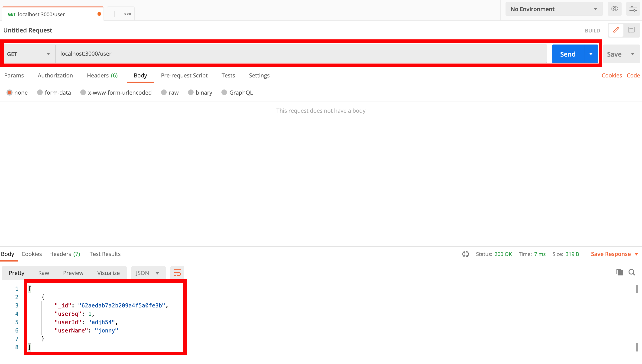The image size is (642, 364).
Task: Select the form-data radio button
Action: pyautogui.click(x=40, y=93)
